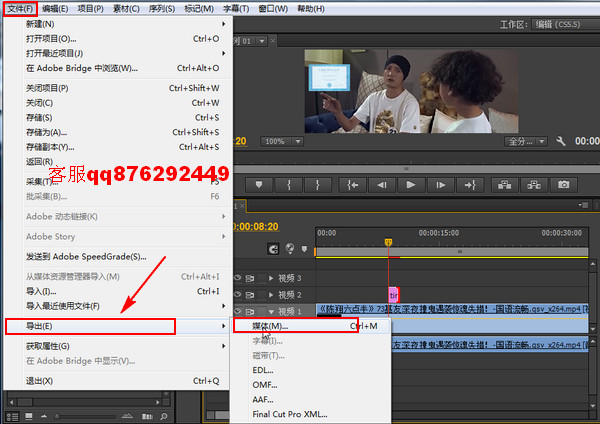The image size is (600, 424).
Task: Click 在 Adobe Bridge 中浏览(W)... entry
Action: (125, 68)
